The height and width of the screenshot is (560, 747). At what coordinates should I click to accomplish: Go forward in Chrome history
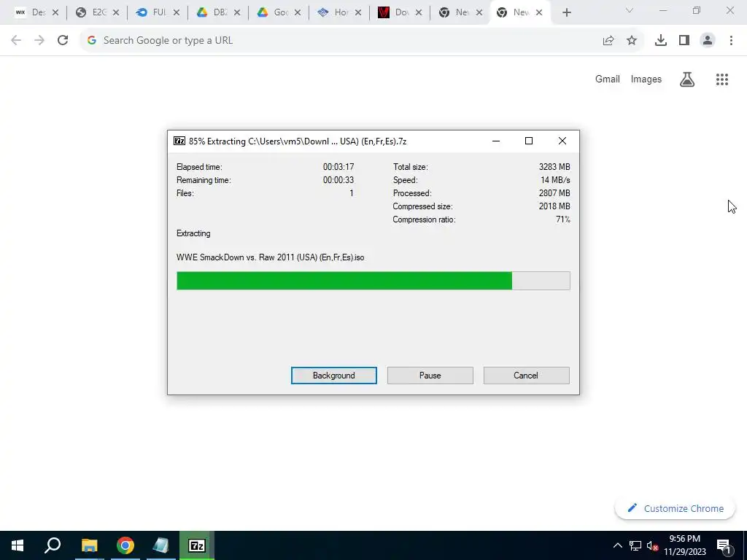tap(39, 41)
